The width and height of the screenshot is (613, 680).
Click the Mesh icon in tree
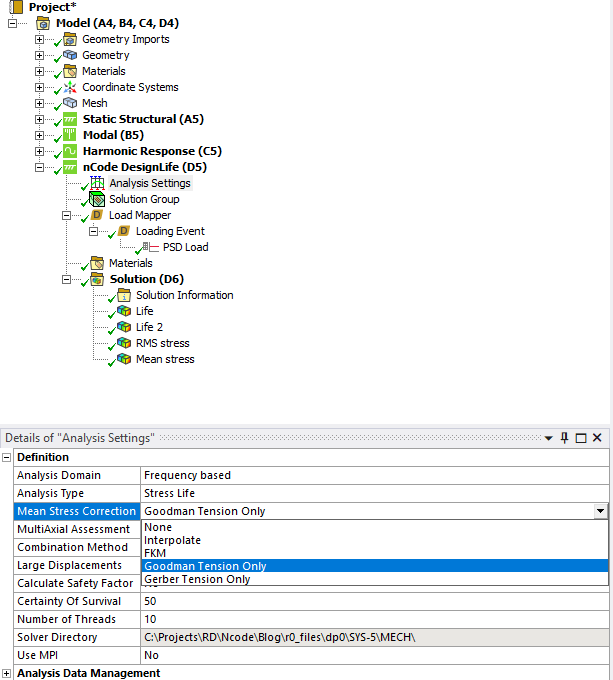(x=70, y=103)
